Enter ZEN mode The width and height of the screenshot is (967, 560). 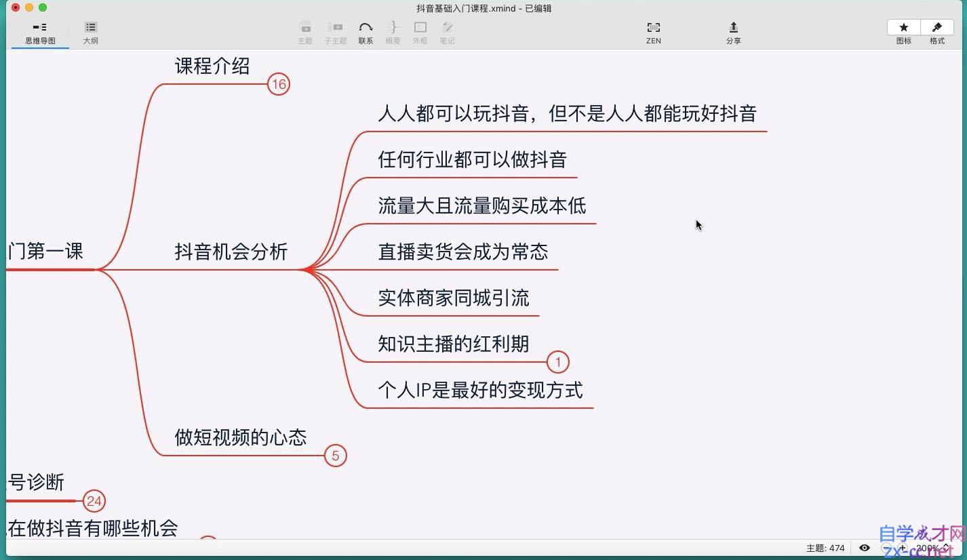pos(653,33)
